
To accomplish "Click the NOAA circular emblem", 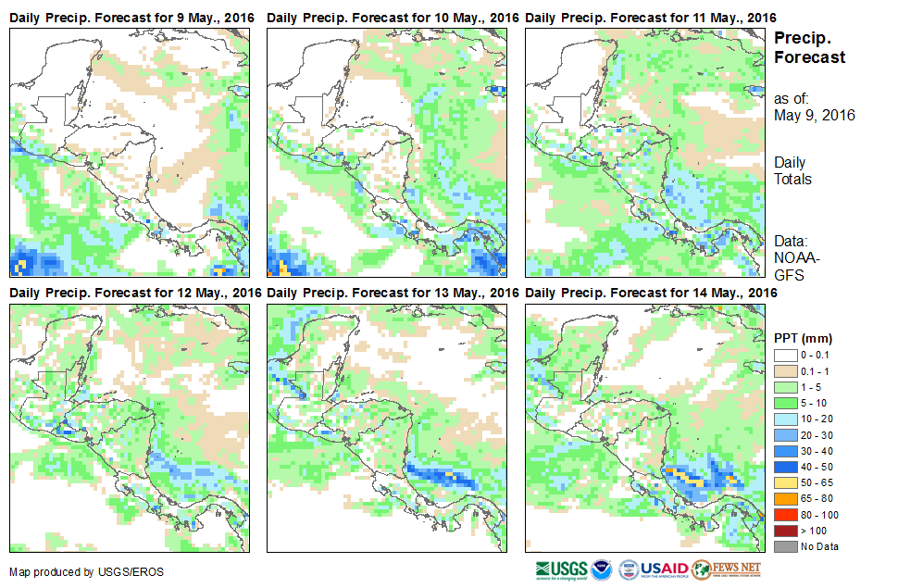I will [603, 569].
